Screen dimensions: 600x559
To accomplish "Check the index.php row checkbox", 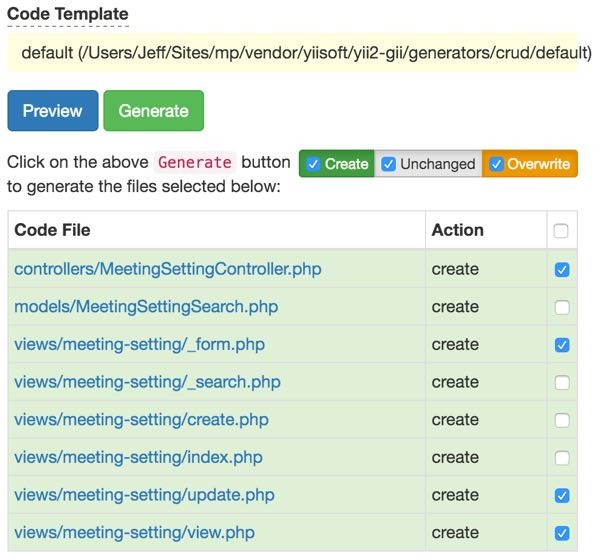I will [x=562, y=458].
